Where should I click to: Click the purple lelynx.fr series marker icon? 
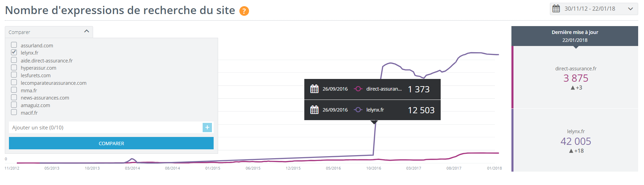(358, 110)
